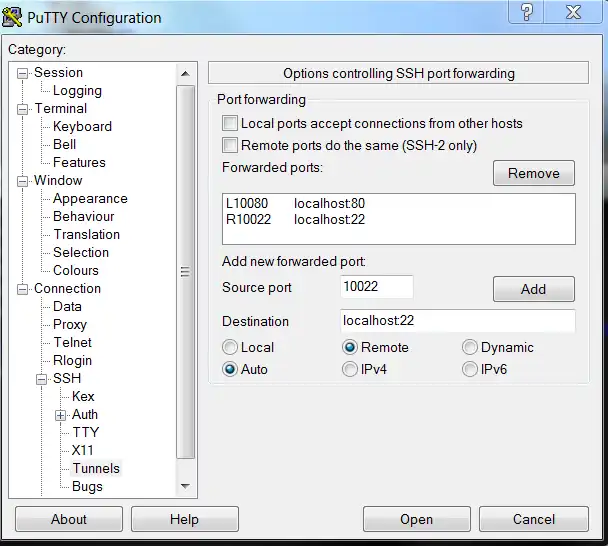Select the Local radio button

click(x=230, y=347)
